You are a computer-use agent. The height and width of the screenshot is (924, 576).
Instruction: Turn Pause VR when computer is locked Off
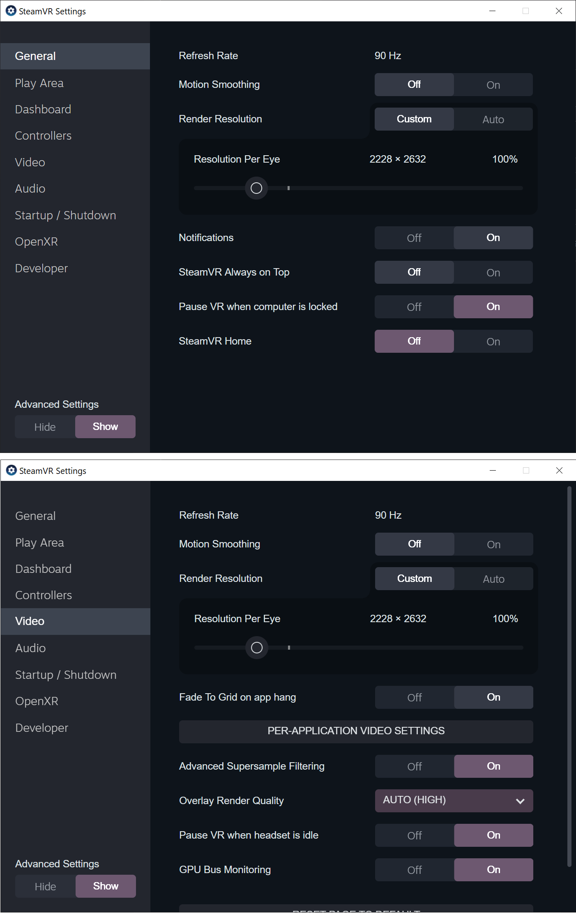click(414, 307)
